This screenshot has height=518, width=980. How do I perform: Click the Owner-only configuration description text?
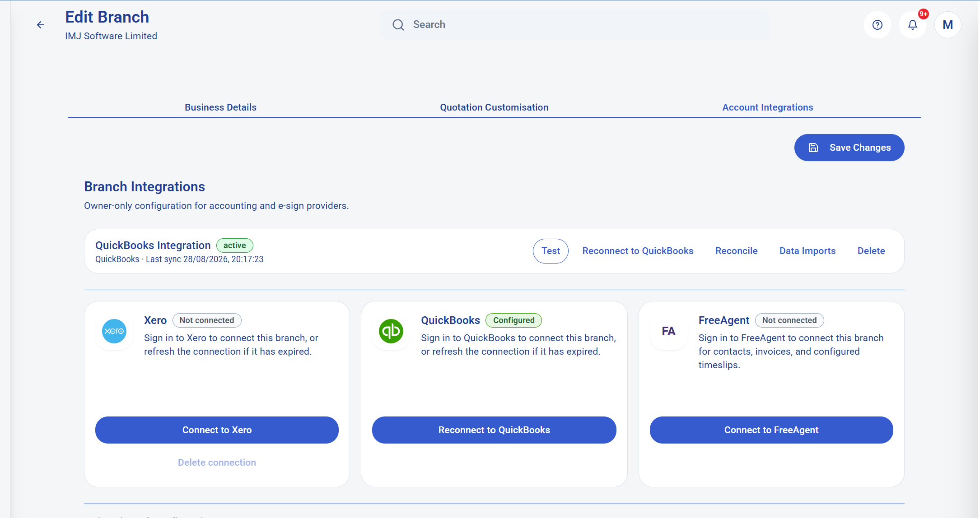(x=216, y=206)
